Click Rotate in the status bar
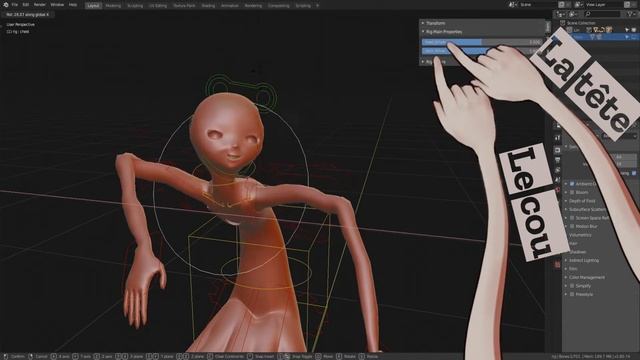The width and height of the screenshot is (640, 360). [x=349, y=357]
